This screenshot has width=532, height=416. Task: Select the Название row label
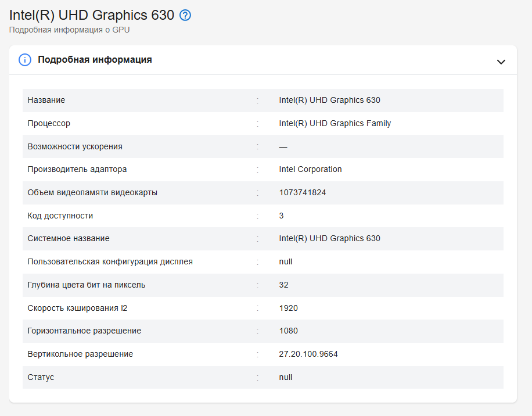(x=46, y=100)
